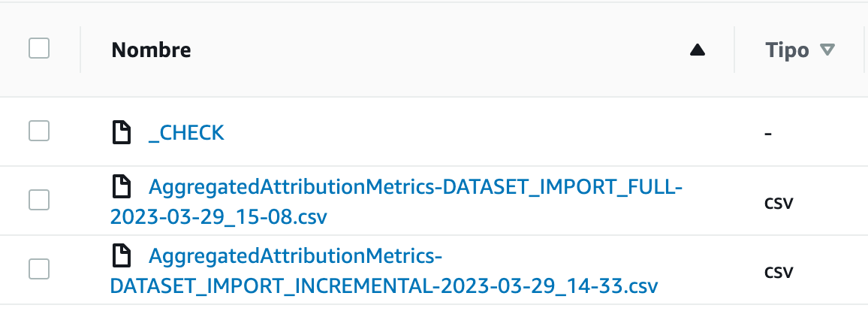
Task: Select the DATASET_IMPORT_FULL csv row checkbox
Action: (x=39, y=200)
